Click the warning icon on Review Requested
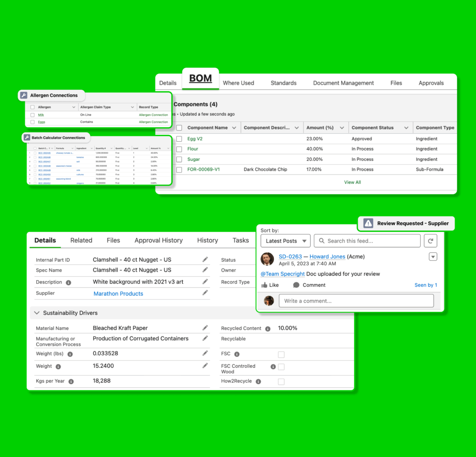This screenshot has width=476, height=457. 368,223
